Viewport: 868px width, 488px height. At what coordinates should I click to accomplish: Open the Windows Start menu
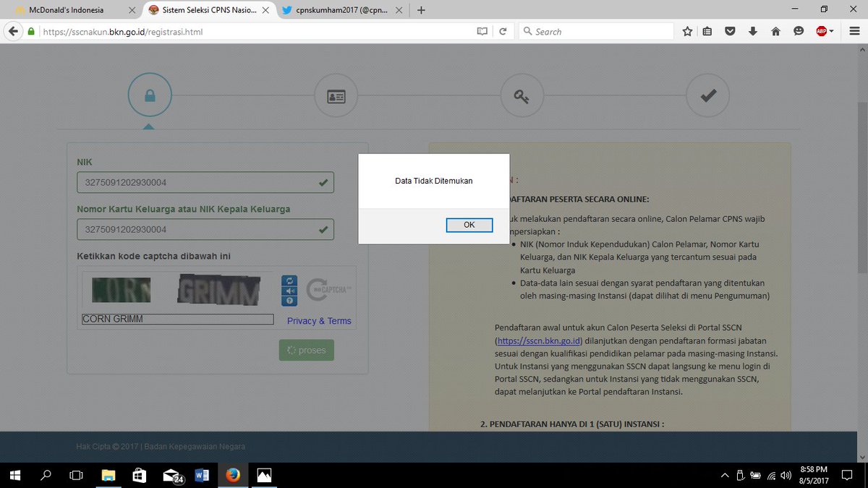16,475
